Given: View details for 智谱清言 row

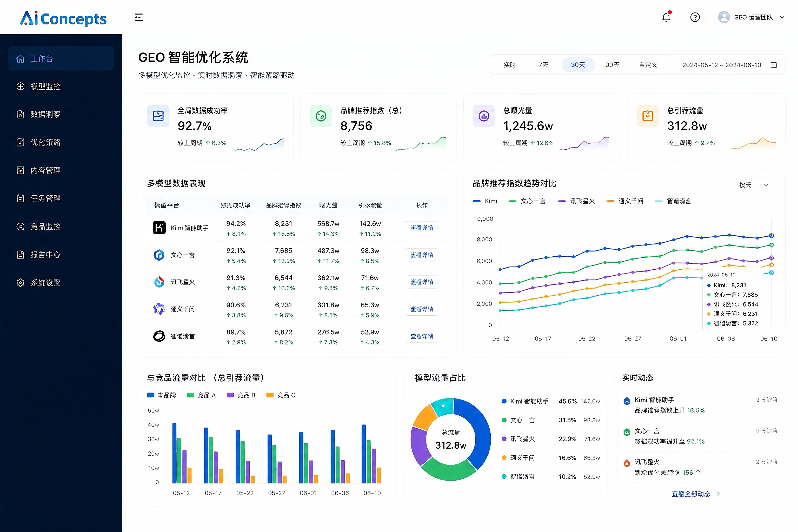Looking at the screenshot, I should coord(422,336).
